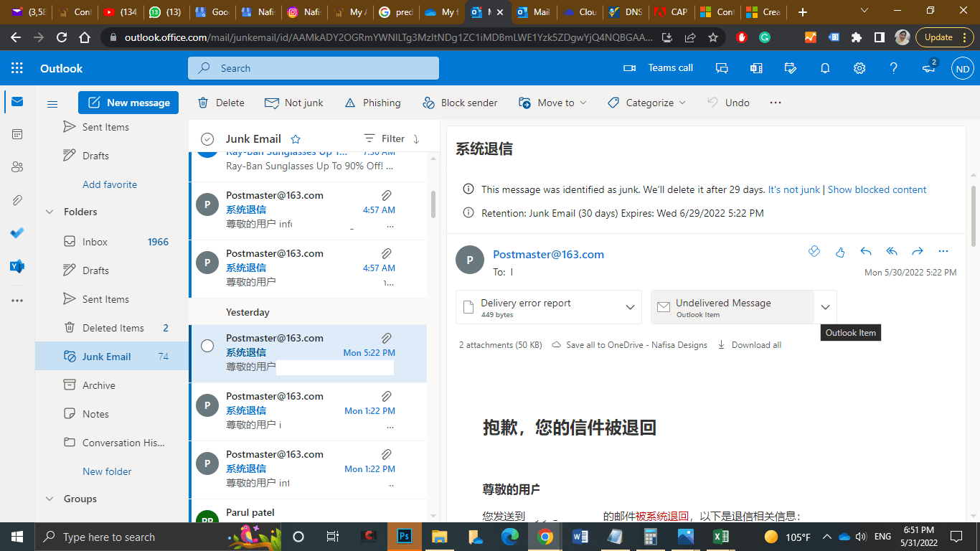
Task: Click the message list scrollbar thumb
Action: (x=433, y=204)
